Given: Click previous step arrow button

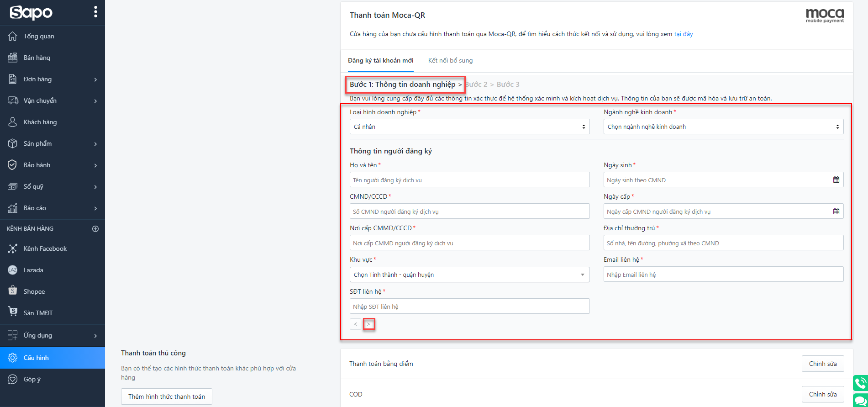Looking at the screenshot, I should (x=355, y=324).
